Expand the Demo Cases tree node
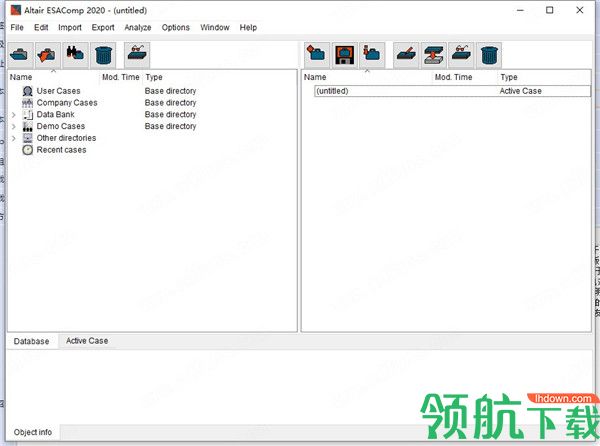The width and height of the screenshot is (600, 446). coord(14,126)
